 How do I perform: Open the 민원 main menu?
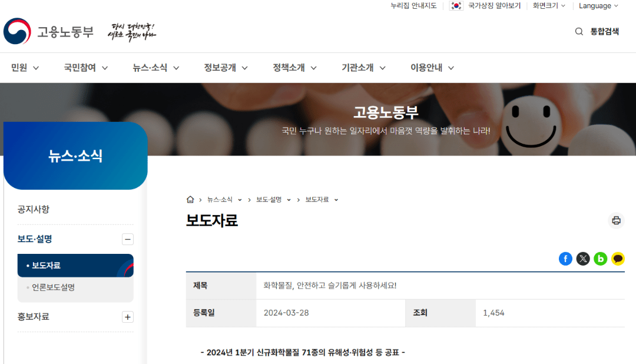25,68
